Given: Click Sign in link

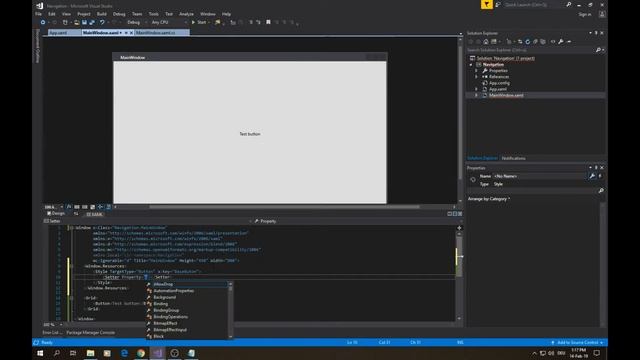Looking at the screenshot, I should click(584, 14).
